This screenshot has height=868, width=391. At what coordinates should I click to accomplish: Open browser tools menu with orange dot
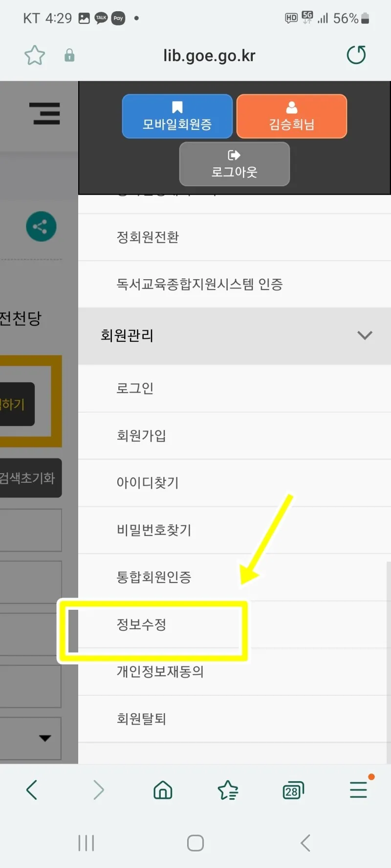pos(359,788)
